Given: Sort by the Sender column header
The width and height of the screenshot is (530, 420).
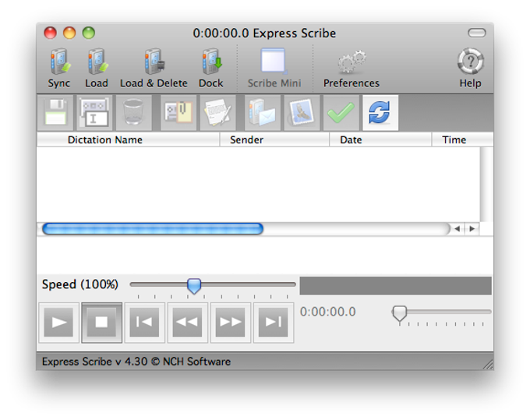Looking at the screenshot, I should (274, 139).
